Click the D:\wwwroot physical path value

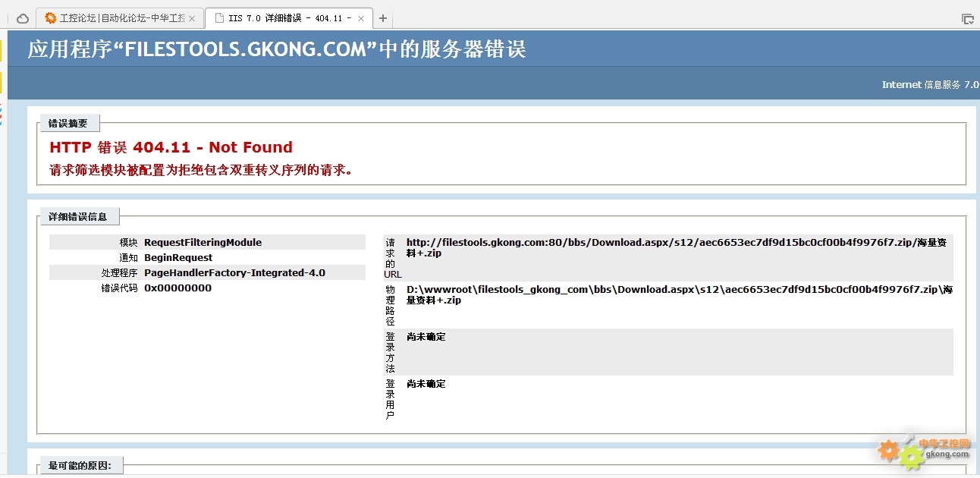point(680,295)
